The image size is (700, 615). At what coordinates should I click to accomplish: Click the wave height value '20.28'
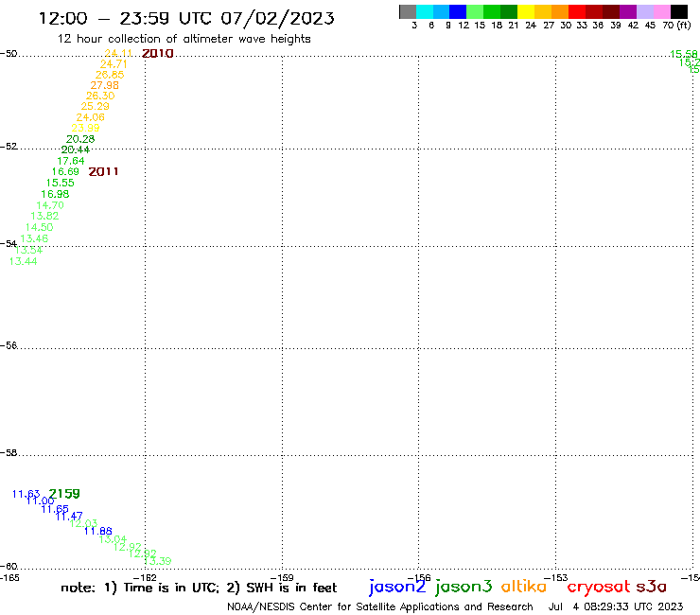(80, 139)
